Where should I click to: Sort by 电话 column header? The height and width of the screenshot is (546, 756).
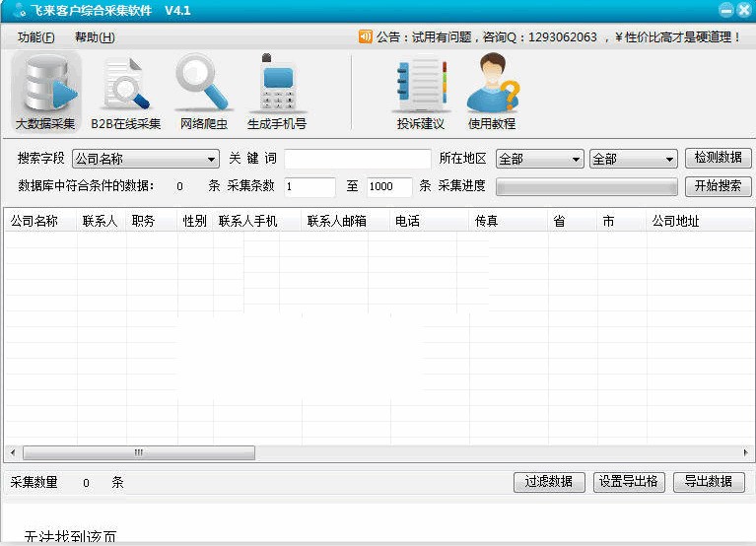click(x=429, y=221)
